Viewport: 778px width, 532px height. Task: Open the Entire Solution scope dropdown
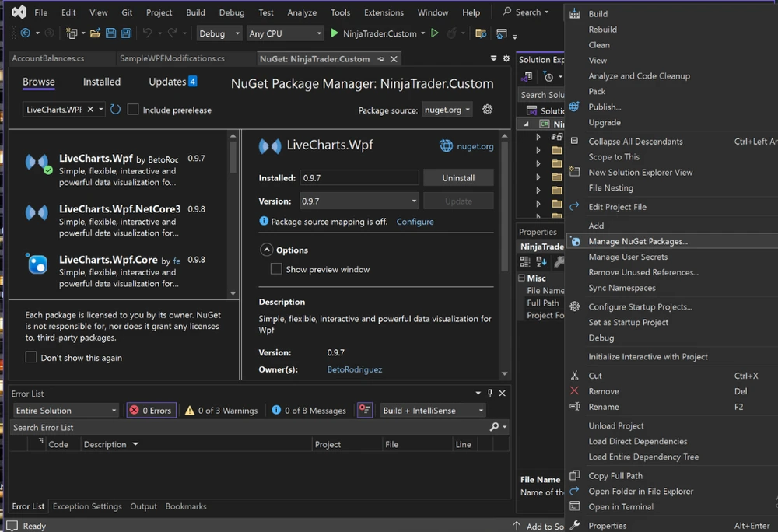[x=65, y=410]
